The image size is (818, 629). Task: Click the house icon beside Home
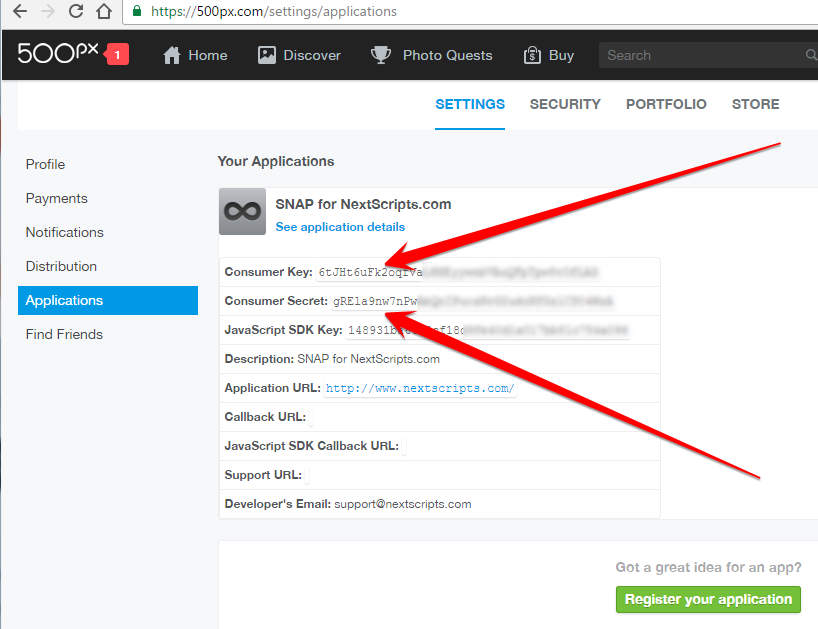pos(171,55)
